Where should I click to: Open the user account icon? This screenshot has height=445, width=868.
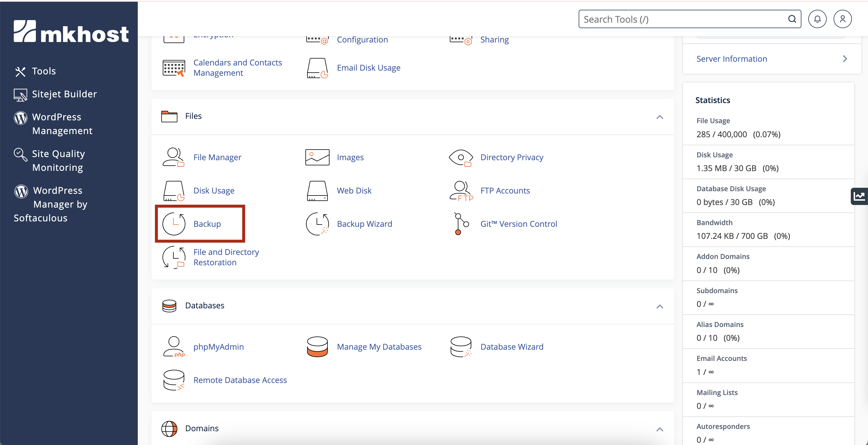pyautogui.click(x=842, y=19)
